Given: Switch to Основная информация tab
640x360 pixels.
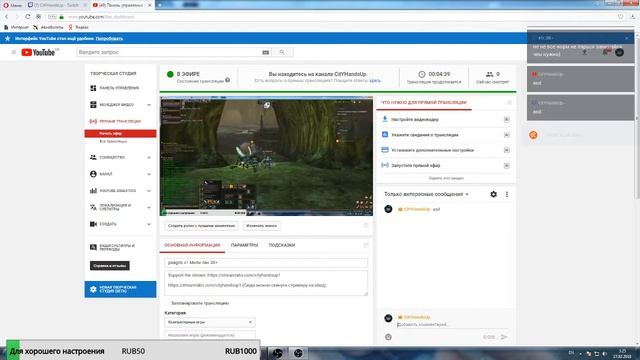Looking at the screenshot, I should (192, 245).
